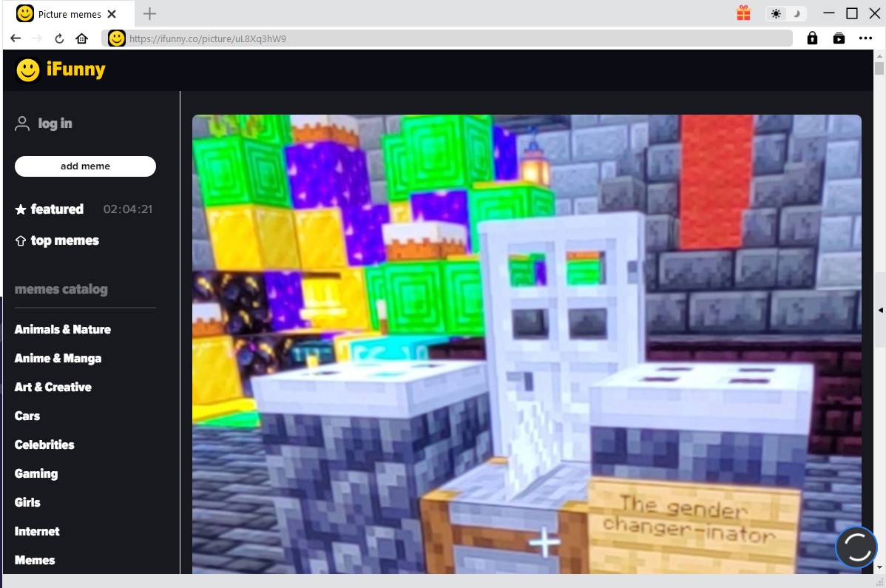Go to the browser home page icon
This screenshot has height=588, width=886.
pyautogui.click(x=81, y=38)
